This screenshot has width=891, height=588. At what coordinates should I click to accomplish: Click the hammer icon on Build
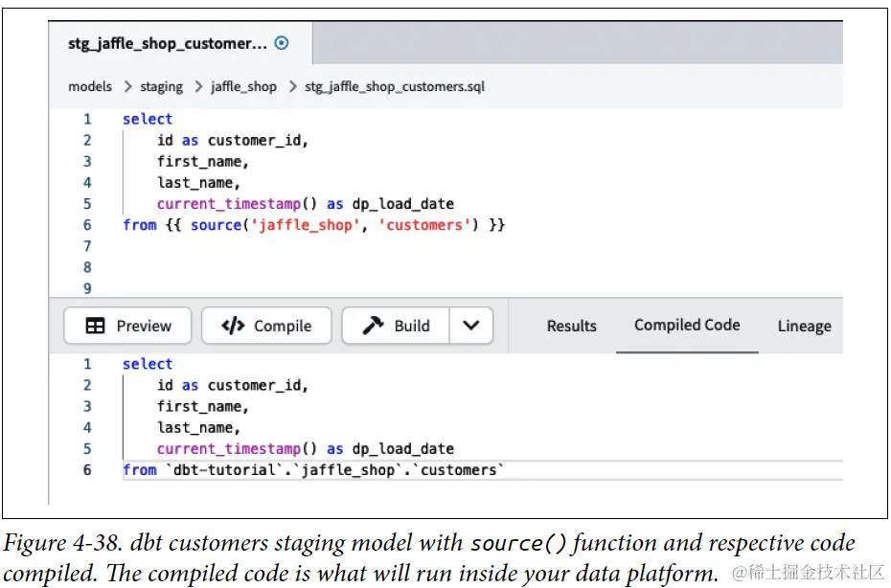(373, 326)
